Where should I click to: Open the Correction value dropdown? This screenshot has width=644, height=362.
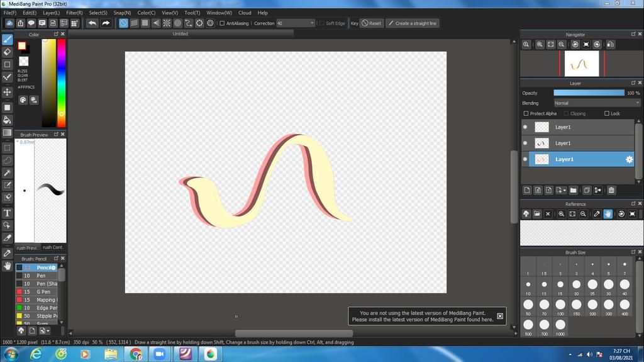pos(312,23)
